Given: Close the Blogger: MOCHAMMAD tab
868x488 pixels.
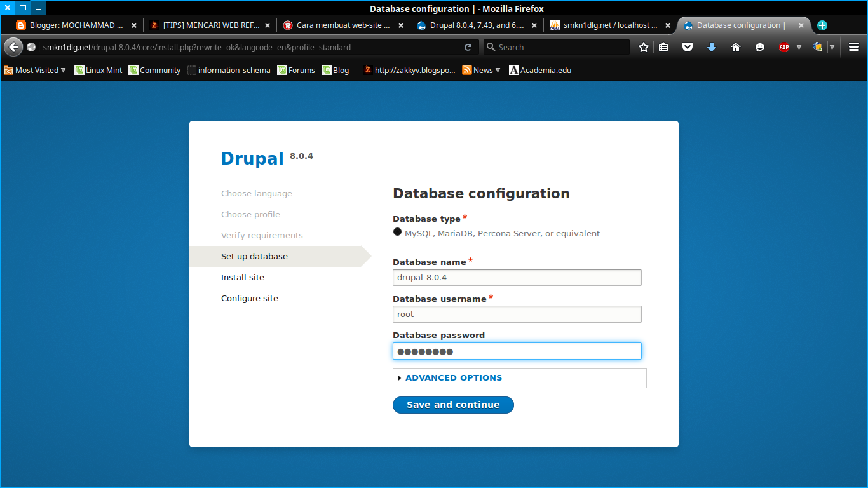Looking at the screenshot, I should [x=134, y=25].
